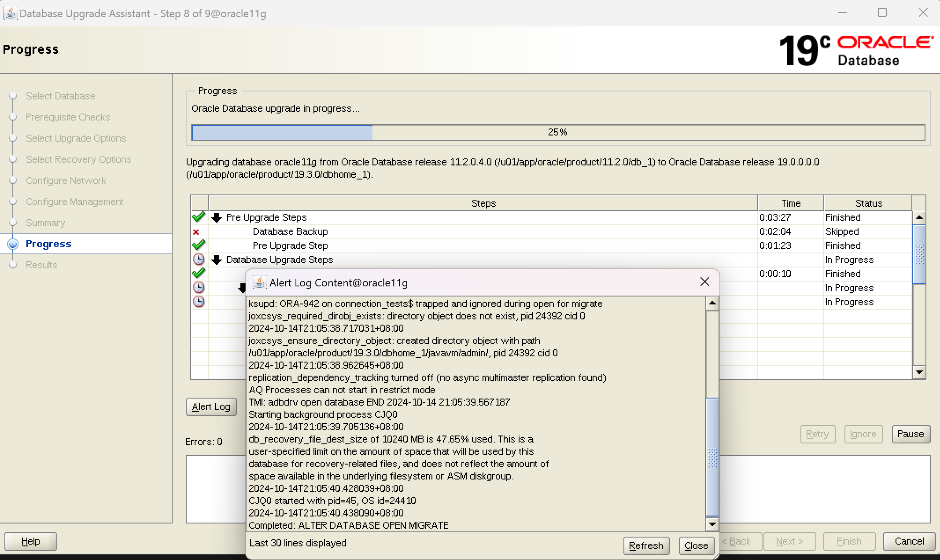This screenshot has width=940, height=560.
Task: Click the Oracle 19c Database logo
Action: point(856,51)
